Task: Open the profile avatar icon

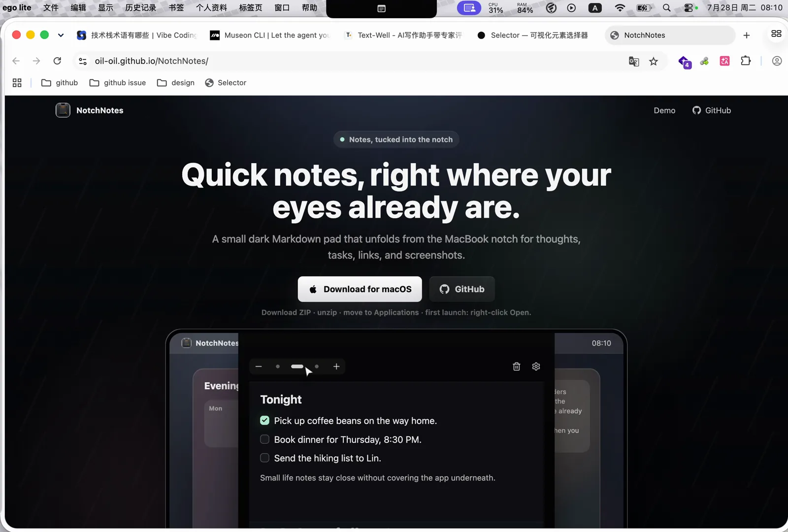Action: (777, 61)
